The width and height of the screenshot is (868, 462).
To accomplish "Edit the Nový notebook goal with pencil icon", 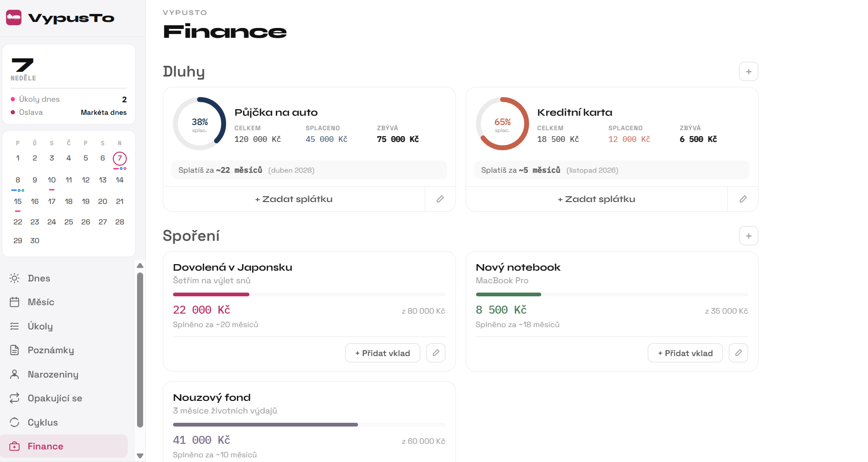I will 738,353.
